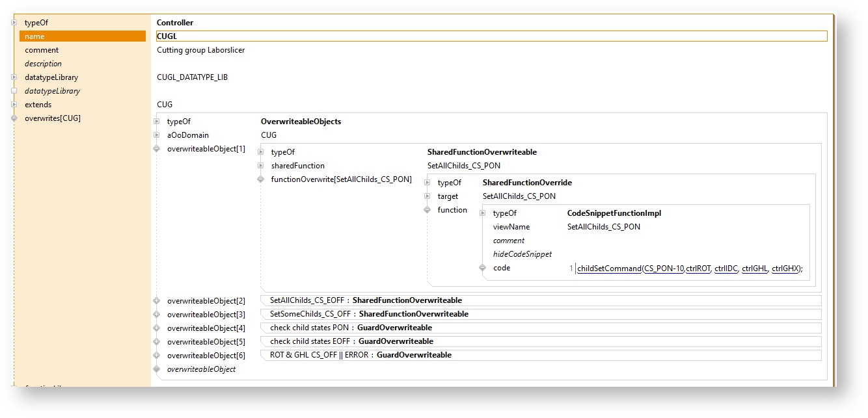Collapse the overwrites[CUG] node
Viewport: 868px width, 418px height.
(14, 118)
